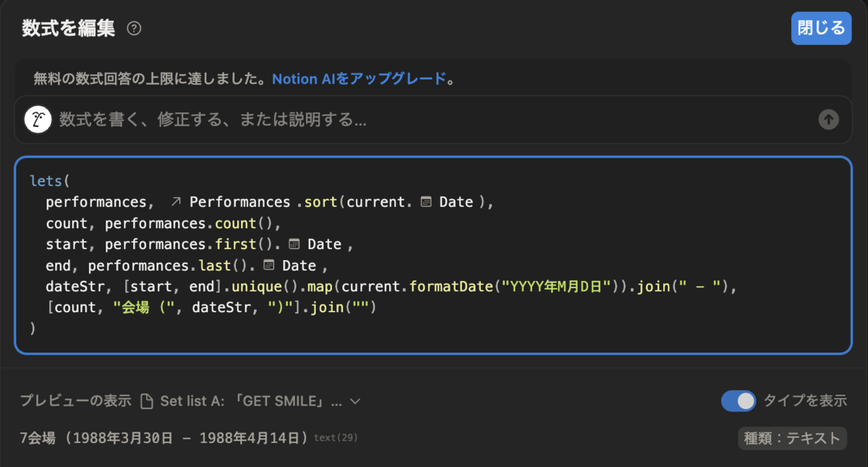Image resolution: width=868 pixels, height=467 pixels.
Task: Open the Notion AIをアップグレード link
Action: pos(359,79)
